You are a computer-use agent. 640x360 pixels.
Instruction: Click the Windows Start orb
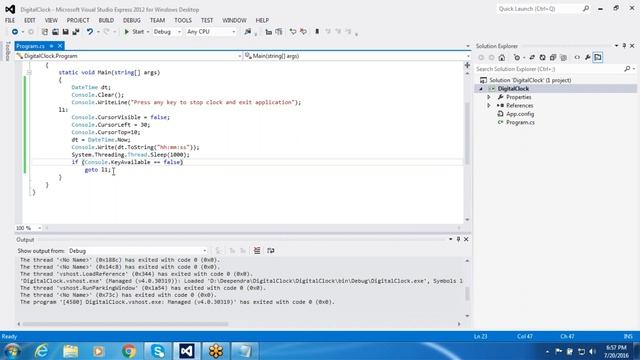(x=12, y=351)
